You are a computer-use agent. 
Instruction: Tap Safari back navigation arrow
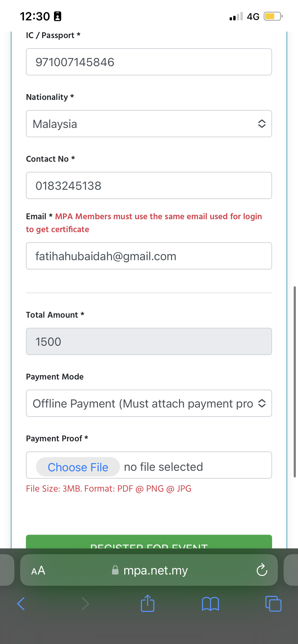pyautogui.click(x=21, y=604)
